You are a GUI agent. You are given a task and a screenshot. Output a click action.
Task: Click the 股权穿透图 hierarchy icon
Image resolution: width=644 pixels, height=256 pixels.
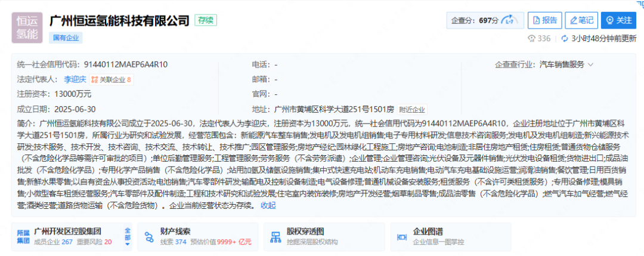coord(275,237)
